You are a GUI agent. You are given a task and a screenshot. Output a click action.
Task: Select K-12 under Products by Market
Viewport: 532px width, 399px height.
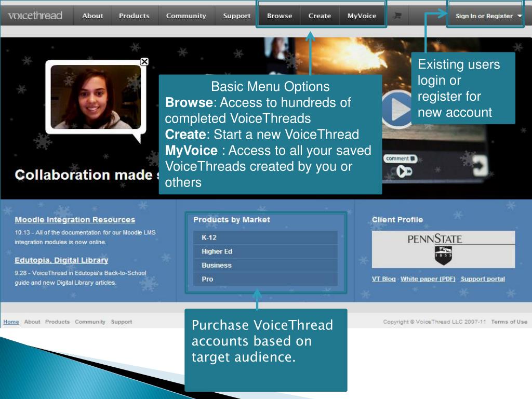[265, 237]
